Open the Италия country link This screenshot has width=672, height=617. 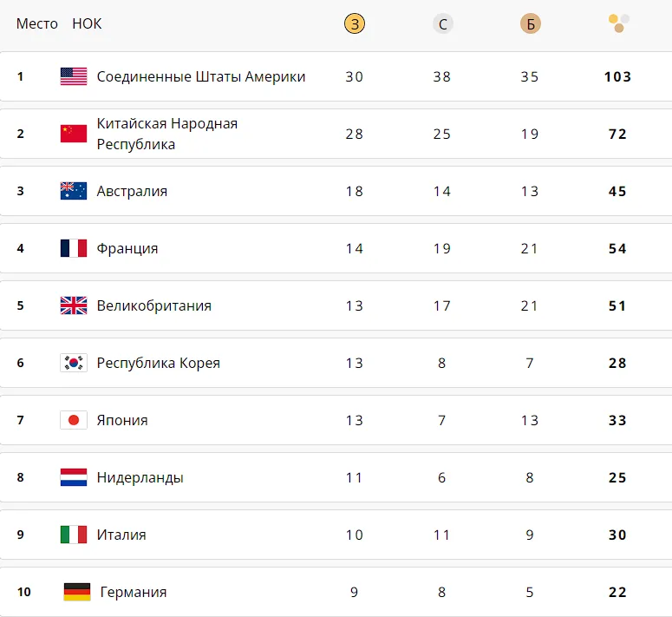[x=121, y=535]
